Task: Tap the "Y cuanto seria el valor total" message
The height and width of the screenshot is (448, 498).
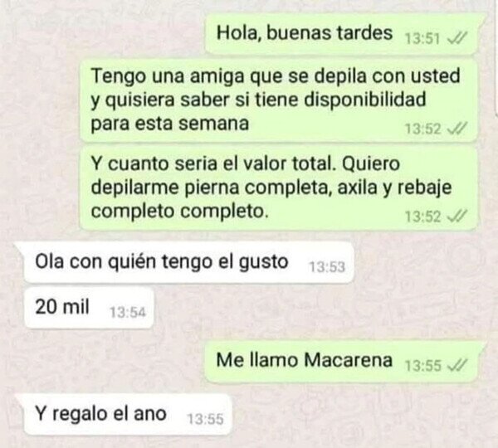Action: pyautogui.click(x=279, y=187)
